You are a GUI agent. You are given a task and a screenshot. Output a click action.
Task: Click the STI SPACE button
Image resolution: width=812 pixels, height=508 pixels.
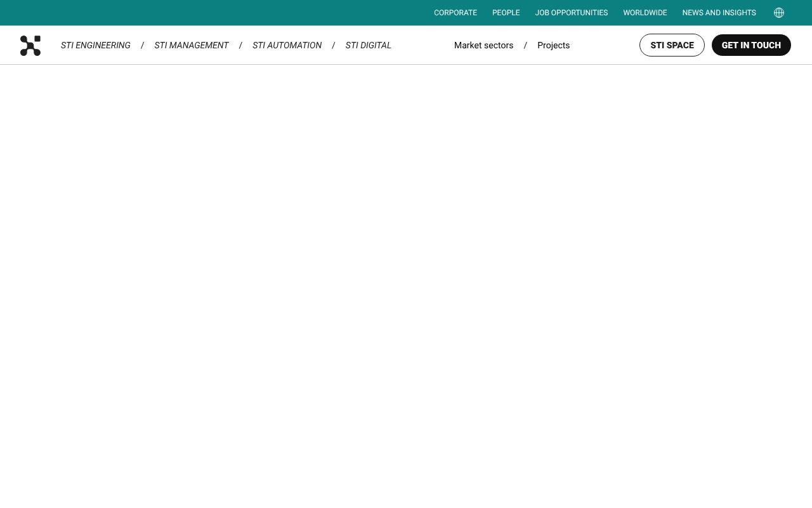[x=672, y=45]
